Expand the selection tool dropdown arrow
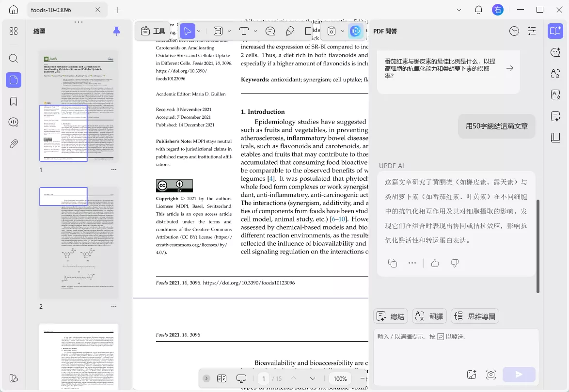 point(199,31)
